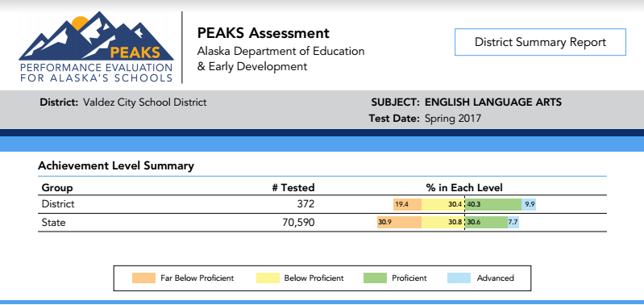Click the District 9.9 blue bar segment
The width and height of the screenshot is (644, 305).
click(529, 204)
